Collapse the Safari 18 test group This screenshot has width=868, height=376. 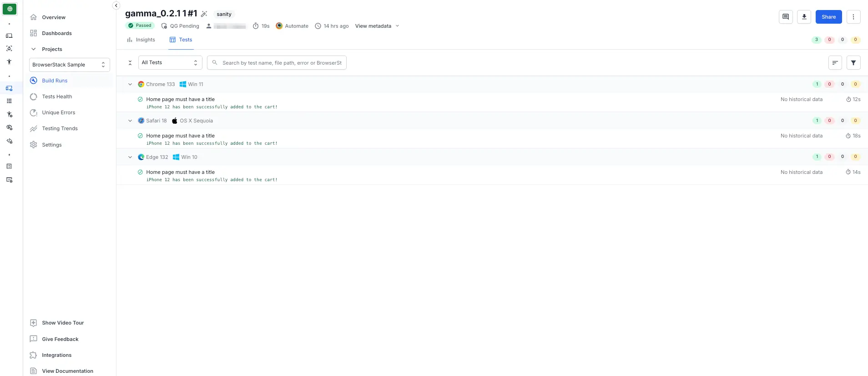click(x=130, y=121)
